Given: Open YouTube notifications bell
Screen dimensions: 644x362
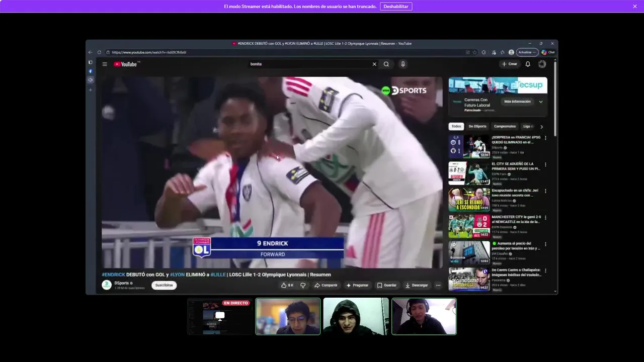Looking at the screenshot, I should coord(528,64).
